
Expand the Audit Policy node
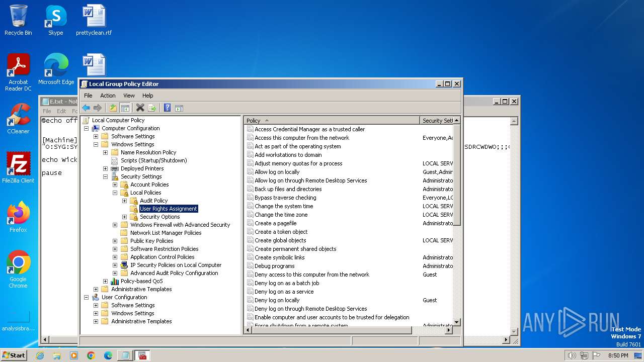(x=124, y=201)
